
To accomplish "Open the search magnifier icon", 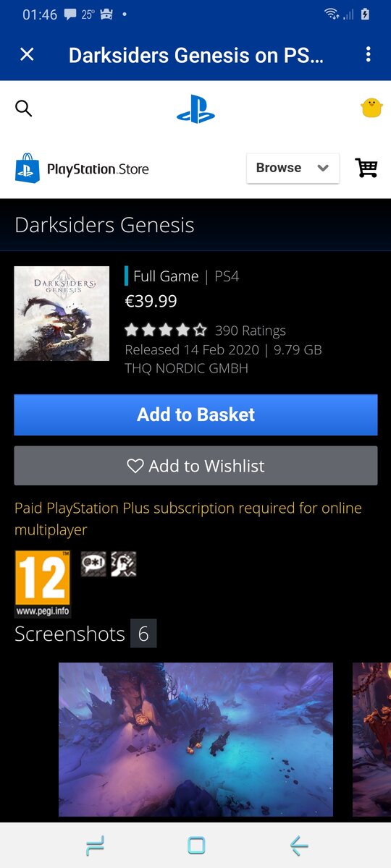I will [x=24, y=109].
